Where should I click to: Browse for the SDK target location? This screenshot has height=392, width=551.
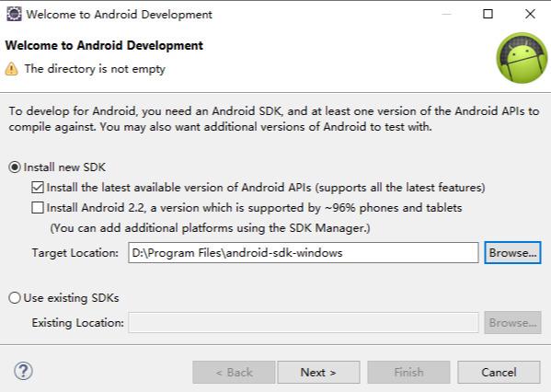coord(512,252)
